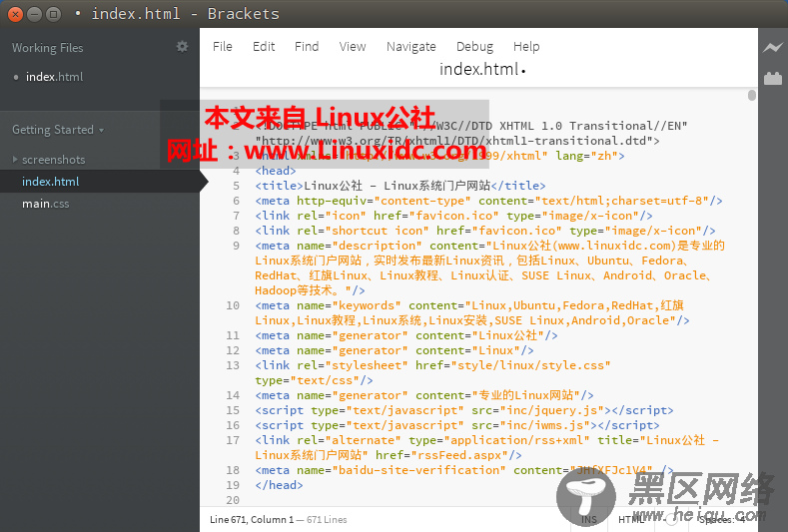Click the <head> tag on line 4
Viewport: 788px width, 532px height.
click(x=276, y=171)
